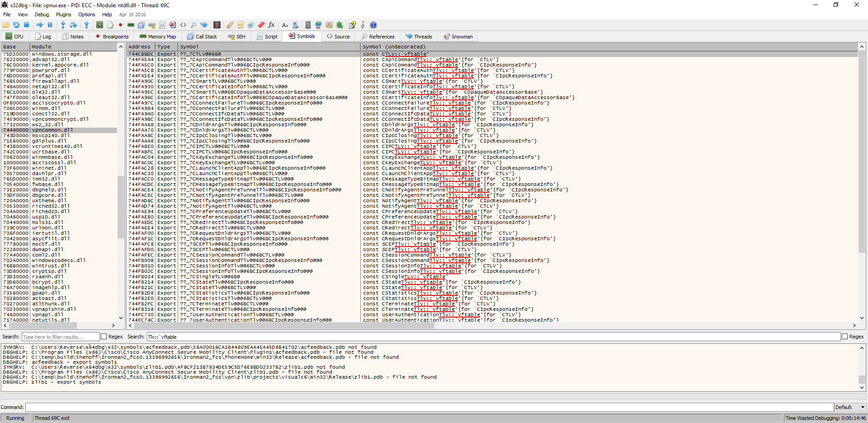Click the module list vertical scrollbar
This screenshot has width=868, height=423.
click(121, 182)
